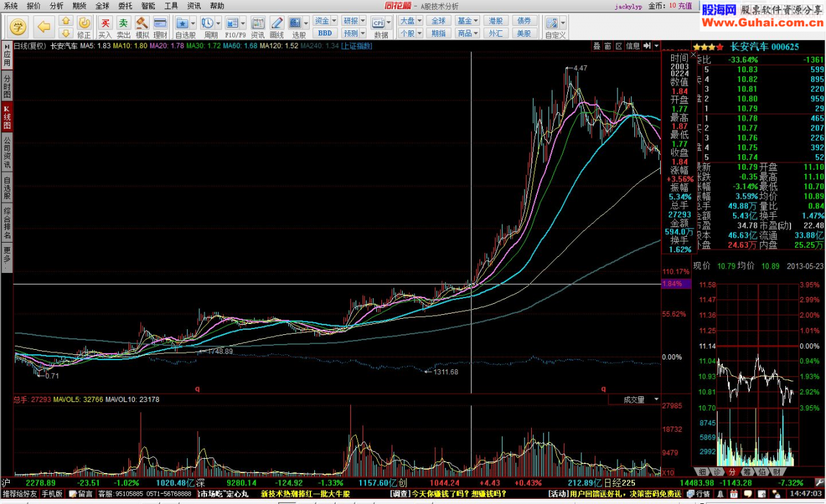Open the 资讯 news icon
This screenshot has width=826, height=504.
point(257,27)
